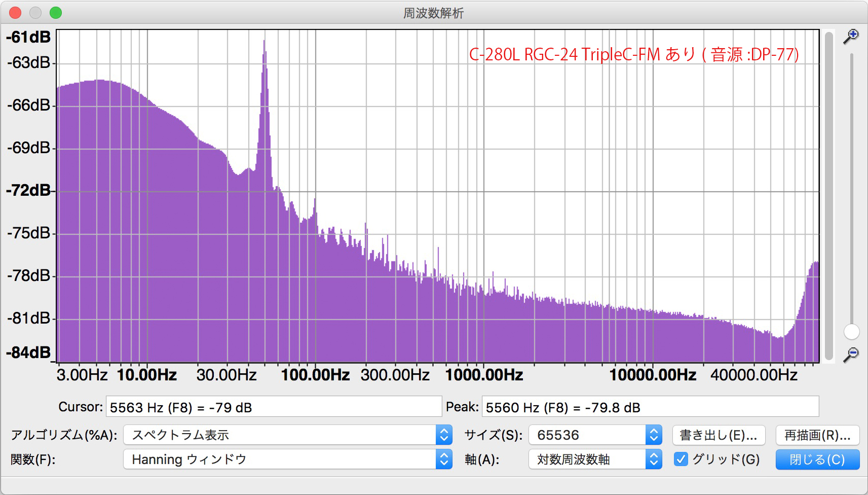Click the -75dB axis label
Viewport: 868px width, 495px height.
29,233
